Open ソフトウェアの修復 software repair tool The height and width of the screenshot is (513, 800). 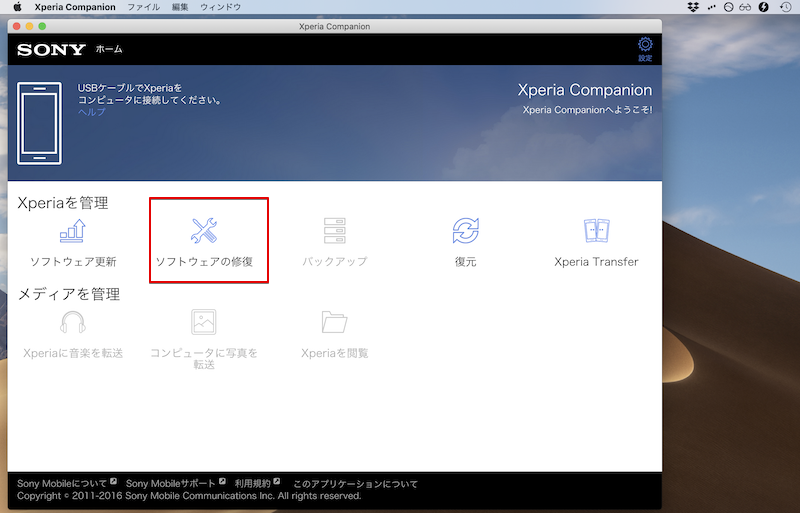[x=204, y=232]
